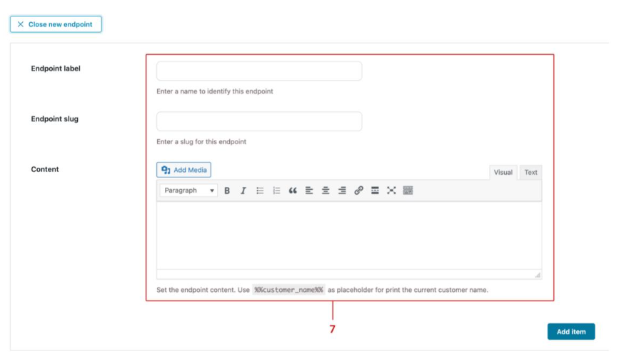624x364 pixels.
Task: Open the Paragraph format dropdown
Action: tap(188, 191)
